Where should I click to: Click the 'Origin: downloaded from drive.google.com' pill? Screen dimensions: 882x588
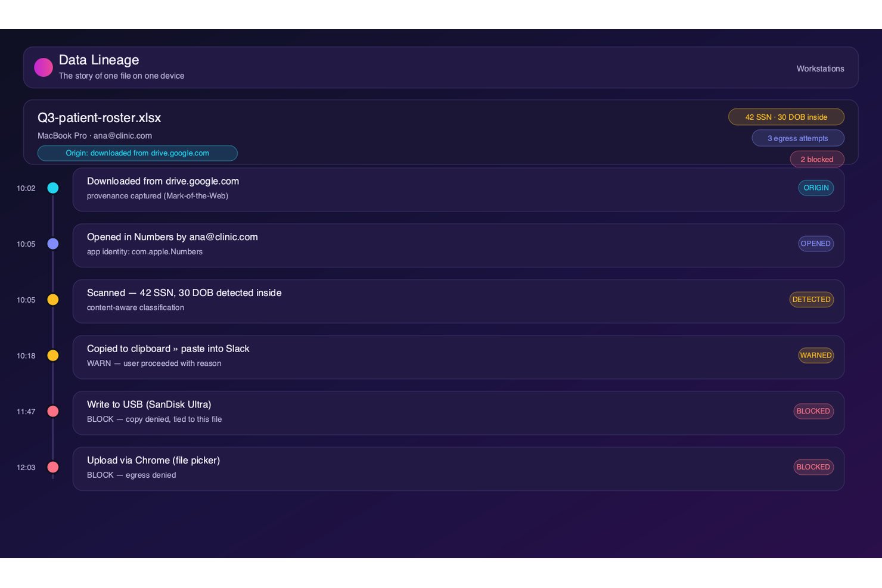click(x=138, y=153)
